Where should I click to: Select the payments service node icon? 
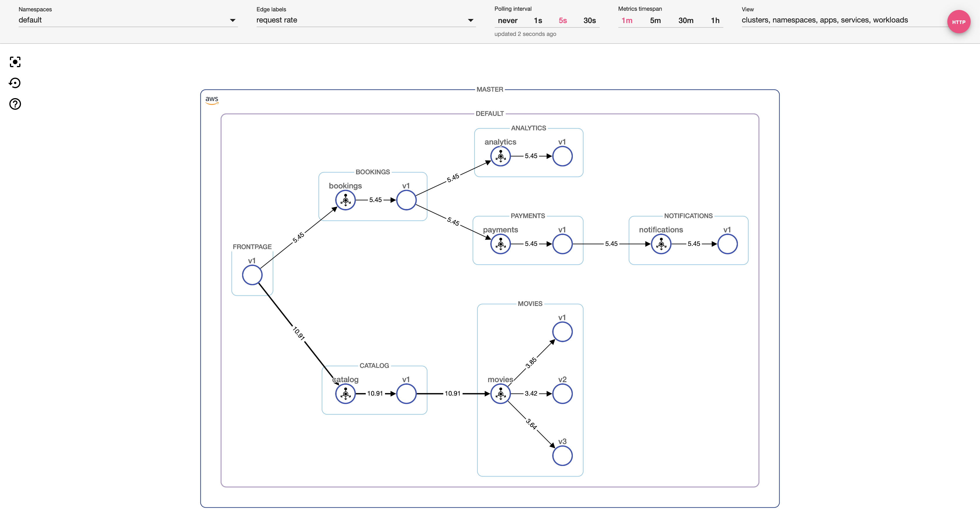pos(501,244)
